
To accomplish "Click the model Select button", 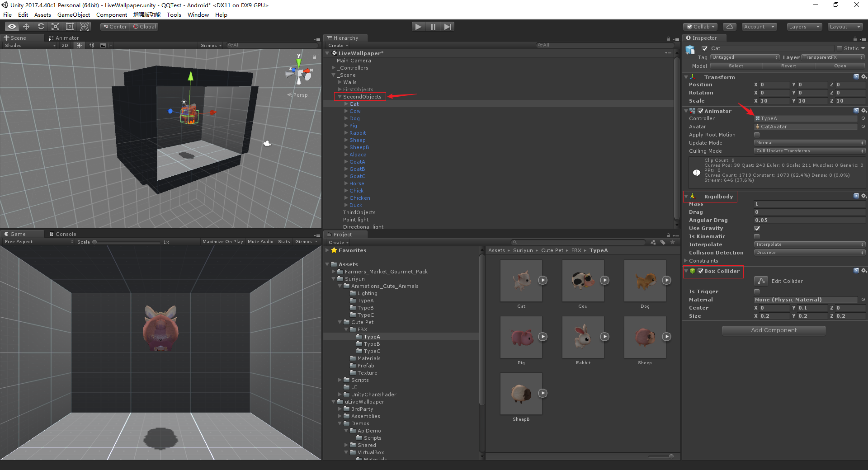I will (x=736, y=66).
